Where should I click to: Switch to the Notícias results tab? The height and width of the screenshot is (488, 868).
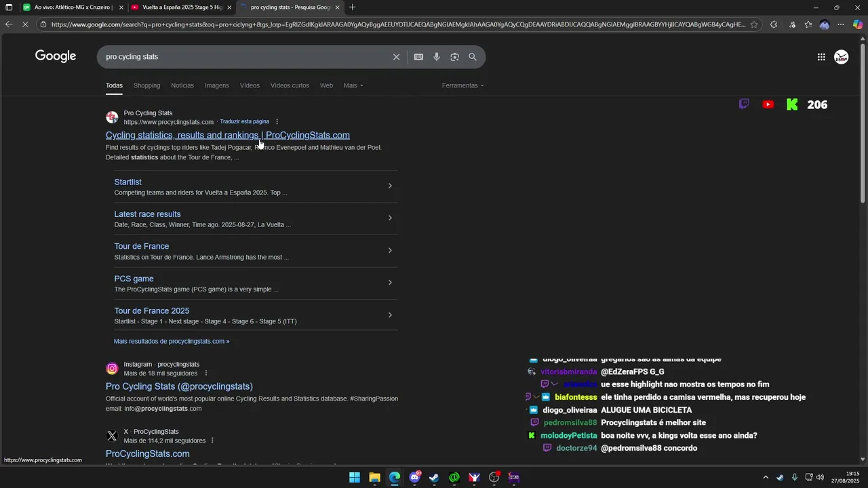tap(182, 85)
